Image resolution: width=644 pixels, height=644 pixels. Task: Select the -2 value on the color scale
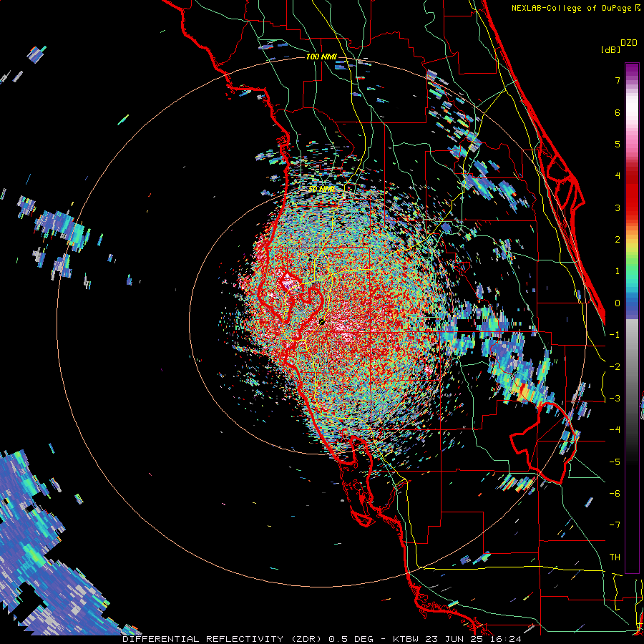615,367
